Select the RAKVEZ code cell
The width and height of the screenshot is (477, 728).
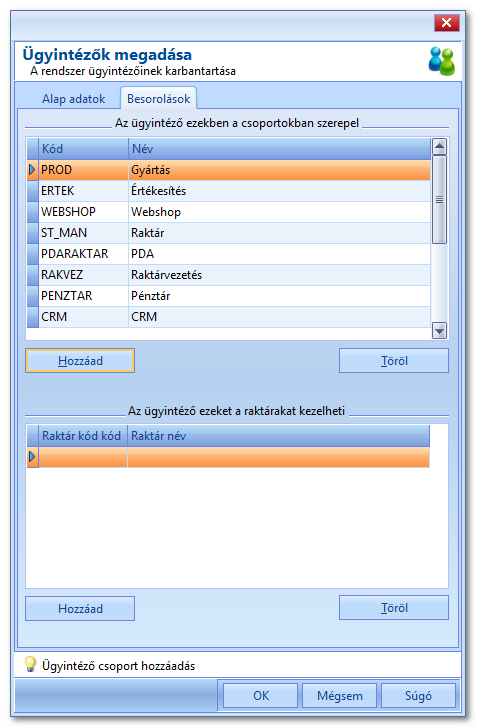click(x=84, y=275)
